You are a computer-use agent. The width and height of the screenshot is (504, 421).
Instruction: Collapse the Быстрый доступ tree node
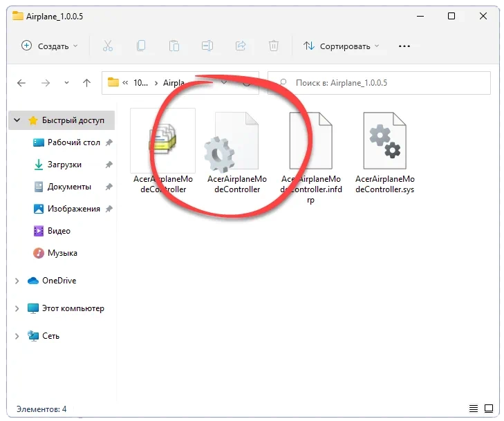(x=17, y=120)
